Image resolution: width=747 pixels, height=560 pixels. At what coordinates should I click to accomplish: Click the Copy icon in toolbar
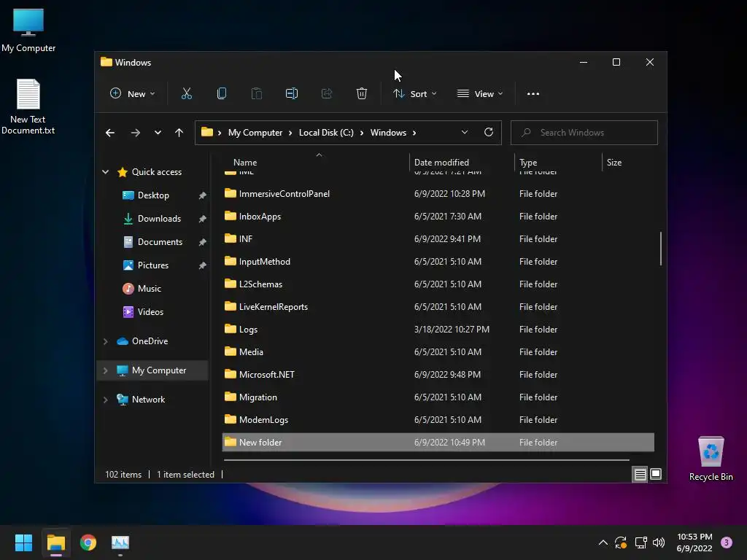222,94
